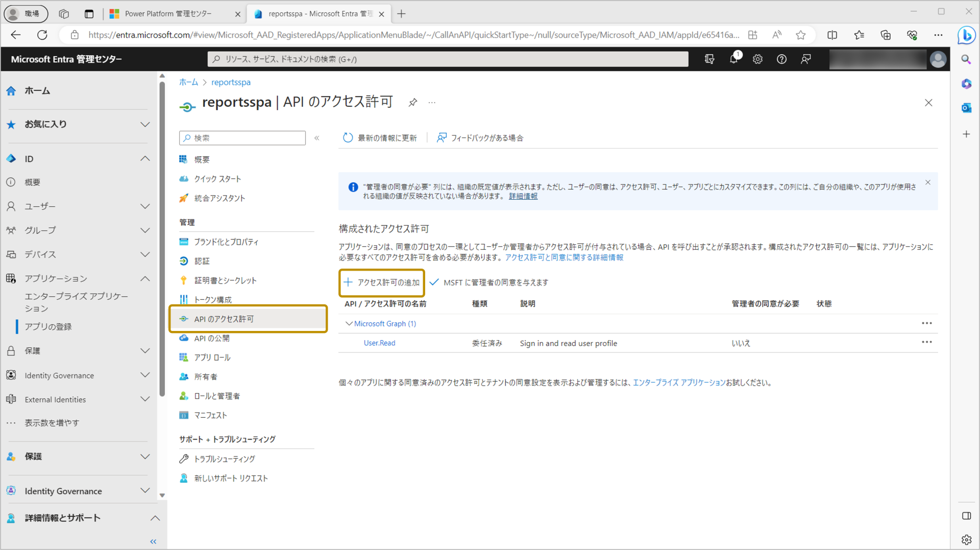The width and height of the screenshot is (980, 550).
Task: Expand ユーザー menu
Action: click(145, 206)
